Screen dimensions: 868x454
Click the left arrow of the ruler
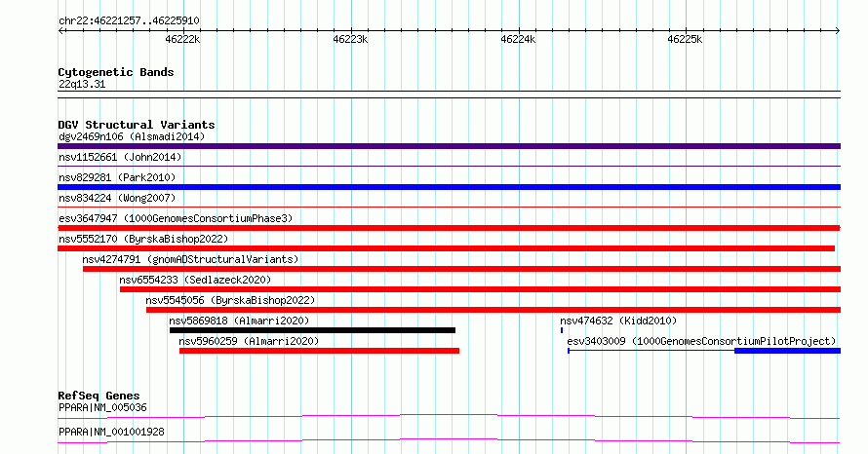[60, 31]
